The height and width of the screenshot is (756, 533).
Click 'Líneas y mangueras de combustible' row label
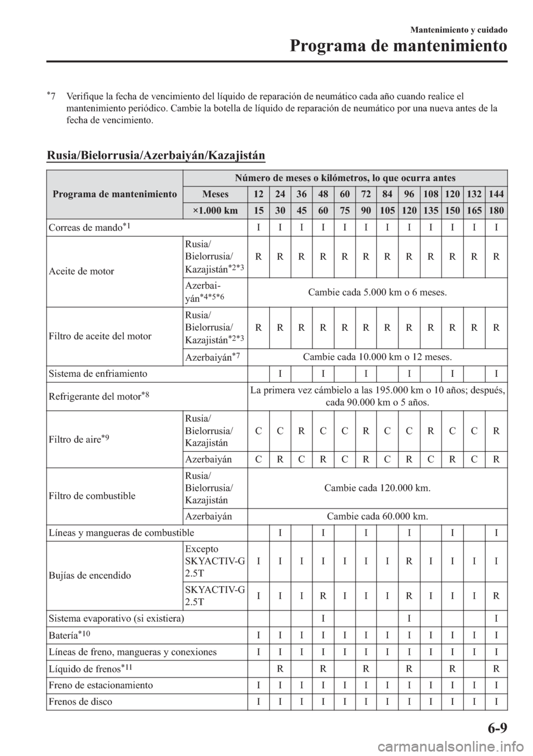click(122, 533)
